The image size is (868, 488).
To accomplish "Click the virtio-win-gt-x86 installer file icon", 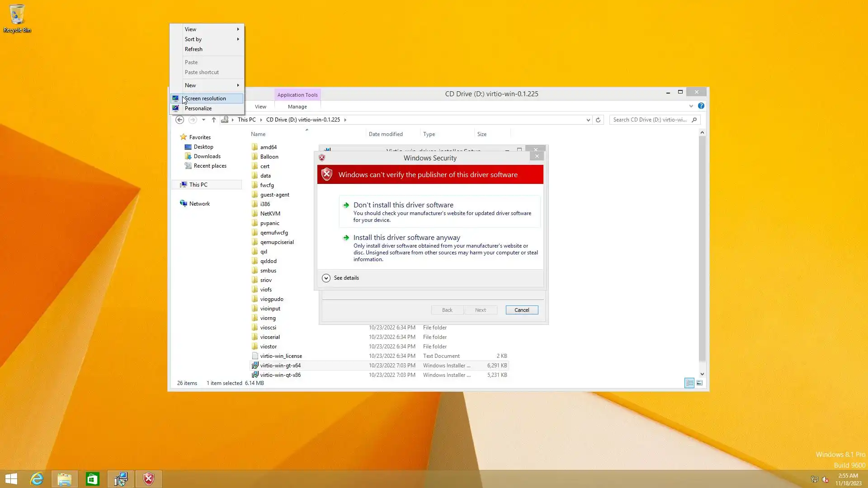I will [255, 375].
